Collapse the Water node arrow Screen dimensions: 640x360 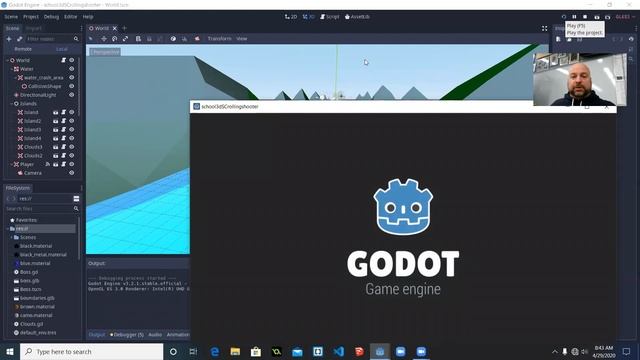[x=11, y=69]
